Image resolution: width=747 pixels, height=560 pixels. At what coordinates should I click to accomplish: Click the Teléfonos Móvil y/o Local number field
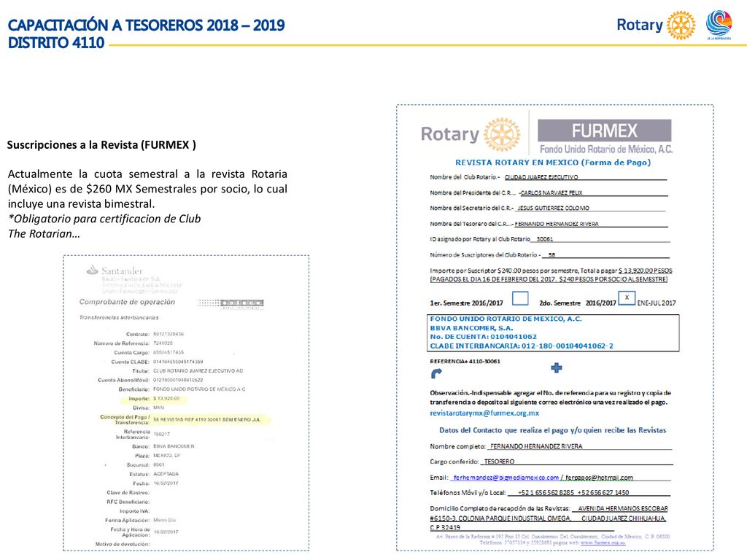pos(573,492)
